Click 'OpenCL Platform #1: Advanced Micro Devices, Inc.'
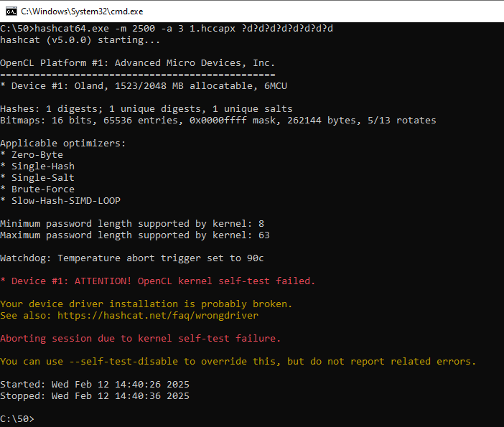Viewport: 504px width, 427px height. (x=138, y=63)
